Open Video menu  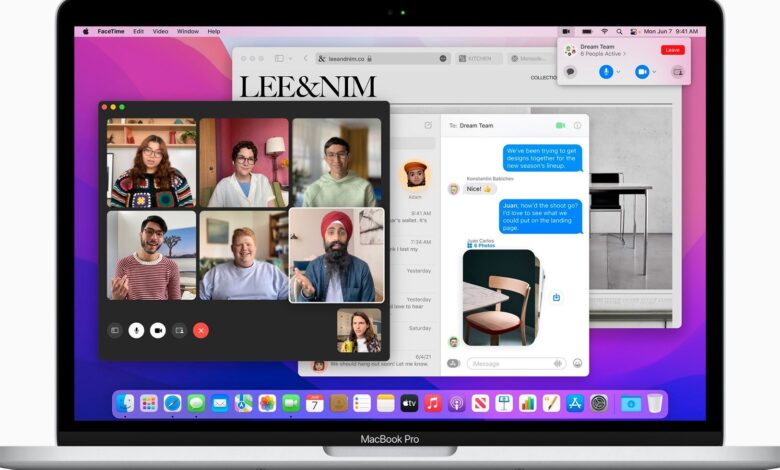pos(160,31)
